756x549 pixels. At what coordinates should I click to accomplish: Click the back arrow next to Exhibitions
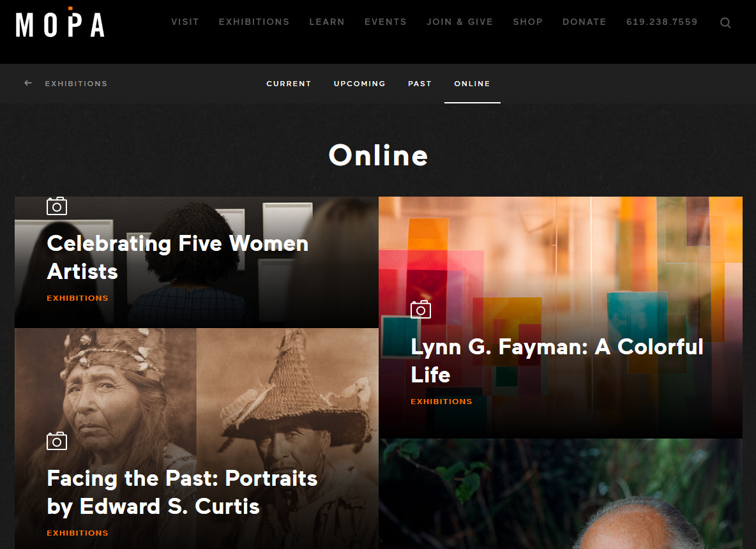tap(27, 82)
